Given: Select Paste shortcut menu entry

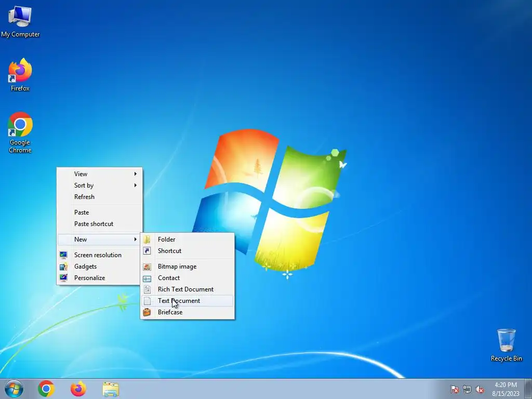Looking at the screenshot, I should [x=99, y=224].
